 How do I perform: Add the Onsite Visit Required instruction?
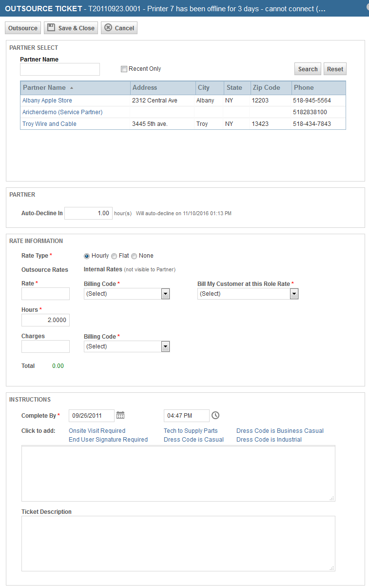click(x=97, y=430)
